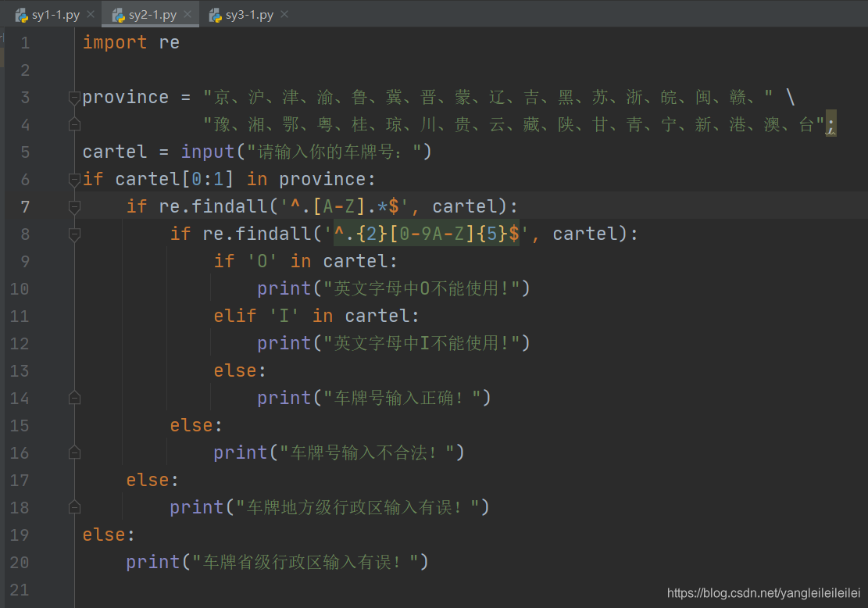Click the prompt string "请输入你的车牌号:"

(334, 152)
